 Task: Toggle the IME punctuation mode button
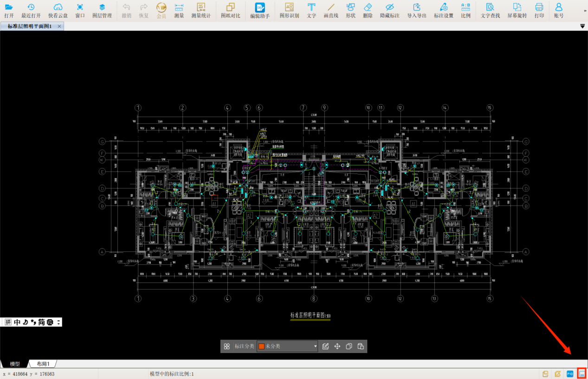[x=33, y=322]
